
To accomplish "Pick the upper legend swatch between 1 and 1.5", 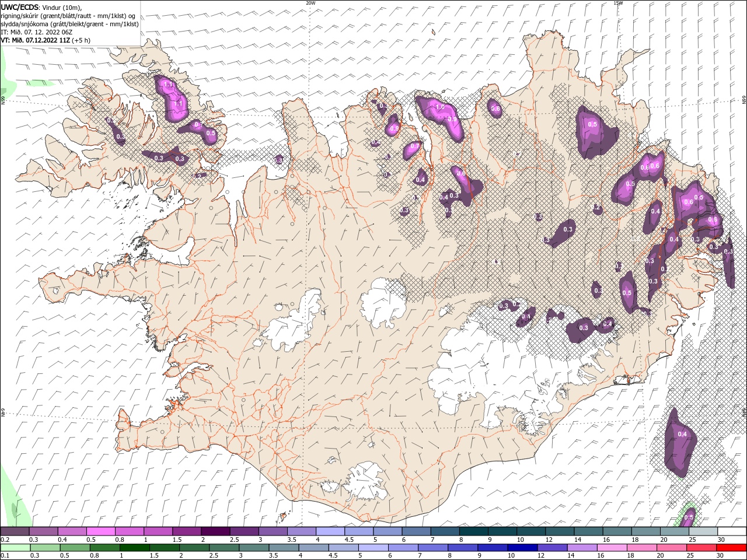I will tap(158, 531).
